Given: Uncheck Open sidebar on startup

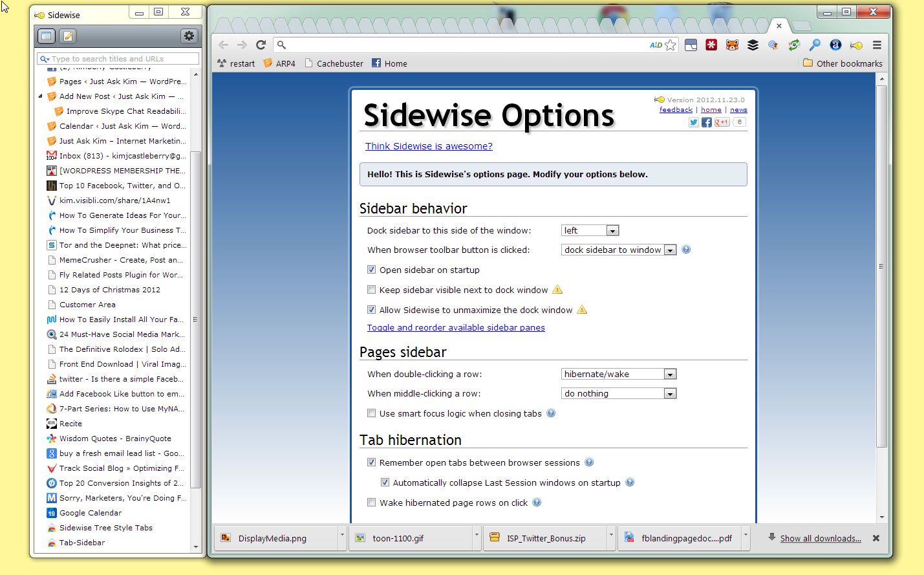Looking at the screenshot, I should (371, 270).
